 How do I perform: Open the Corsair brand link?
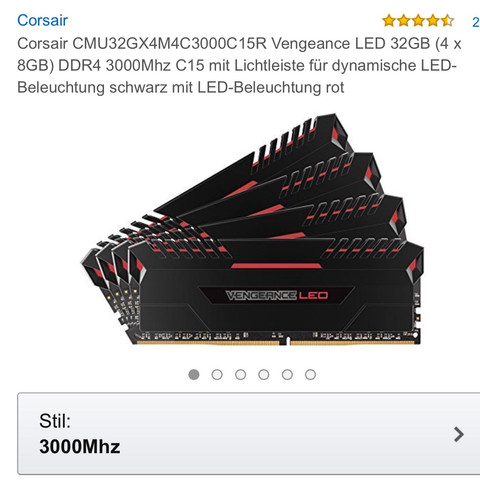42,20
